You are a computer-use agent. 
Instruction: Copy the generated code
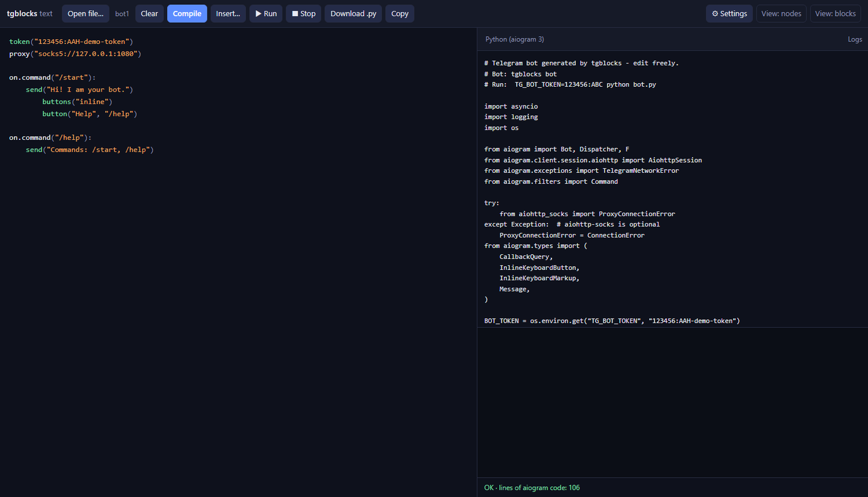click(400, 13)
